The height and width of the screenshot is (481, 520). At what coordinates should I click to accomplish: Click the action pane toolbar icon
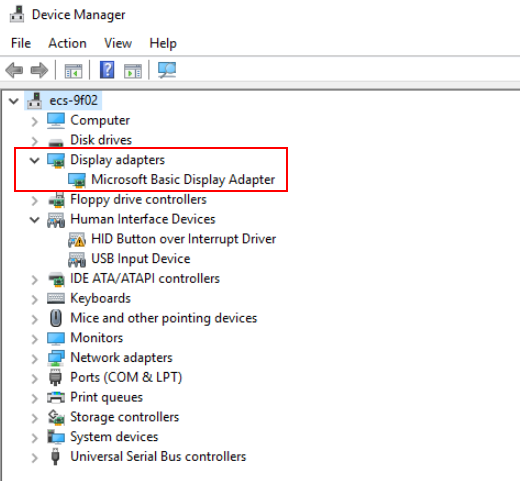tap(133, 71)
